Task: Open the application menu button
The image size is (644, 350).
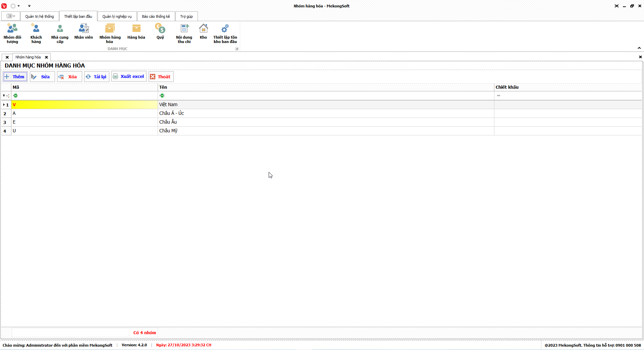Action: [11, 16]
